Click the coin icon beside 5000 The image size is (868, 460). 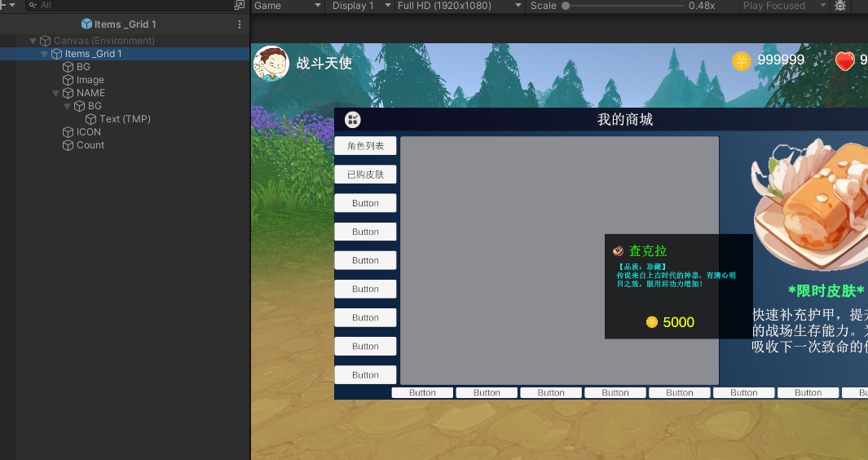652,322
